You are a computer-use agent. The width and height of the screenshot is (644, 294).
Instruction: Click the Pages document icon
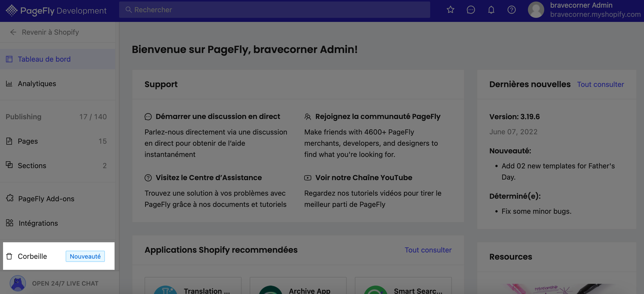(x=9, y=141)
